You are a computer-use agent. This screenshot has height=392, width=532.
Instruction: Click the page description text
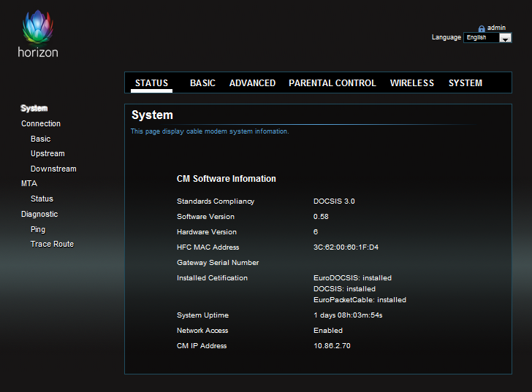(210, 131)
